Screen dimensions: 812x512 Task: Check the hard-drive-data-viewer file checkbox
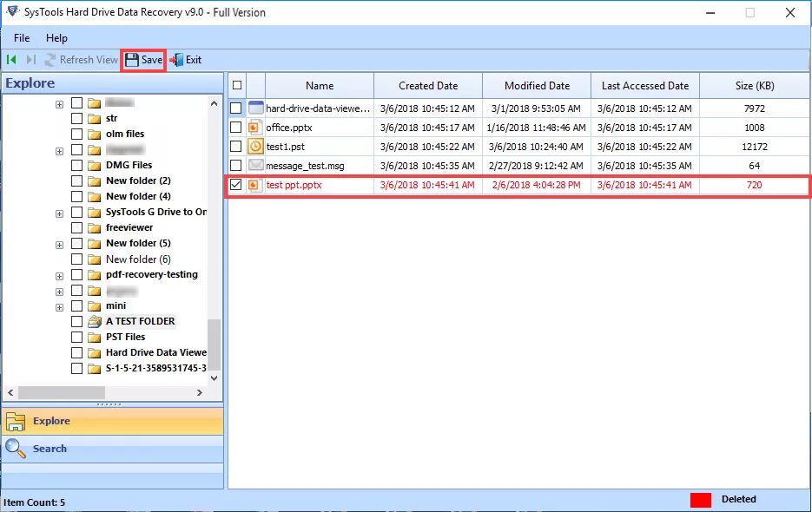coord(235,108)
